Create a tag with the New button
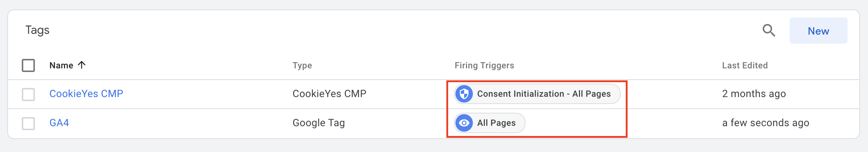This screenshot has height=152, width=868. [818, 31]
